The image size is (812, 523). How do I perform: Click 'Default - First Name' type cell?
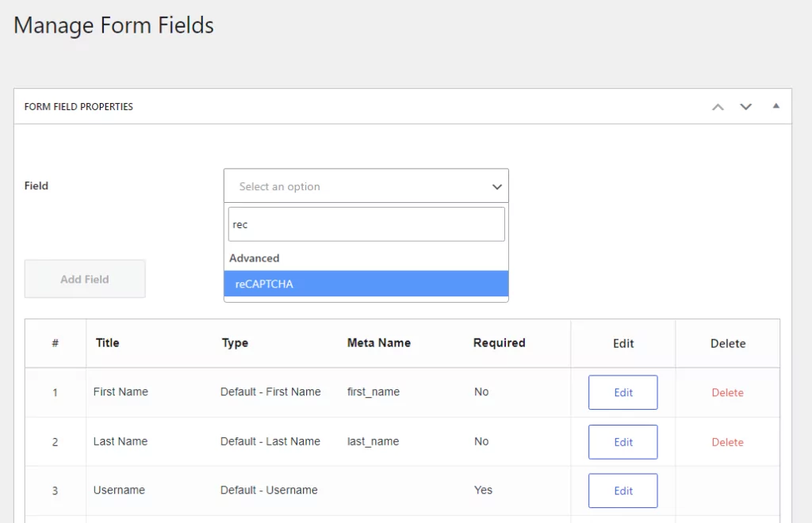(x=270, y=391)
